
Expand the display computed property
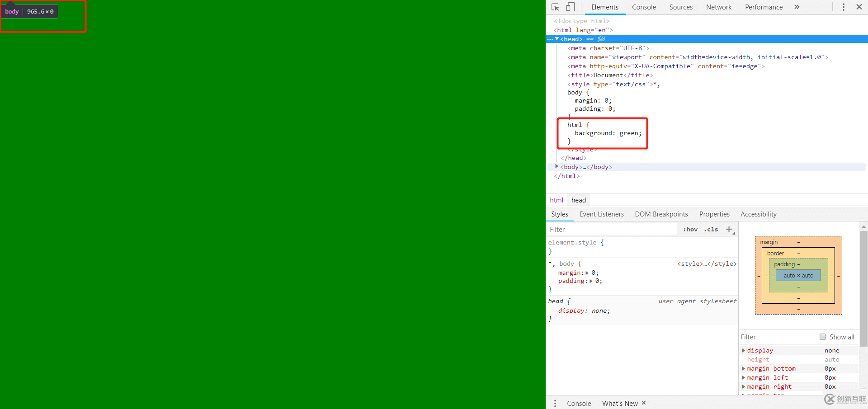[x=744, y=350]
